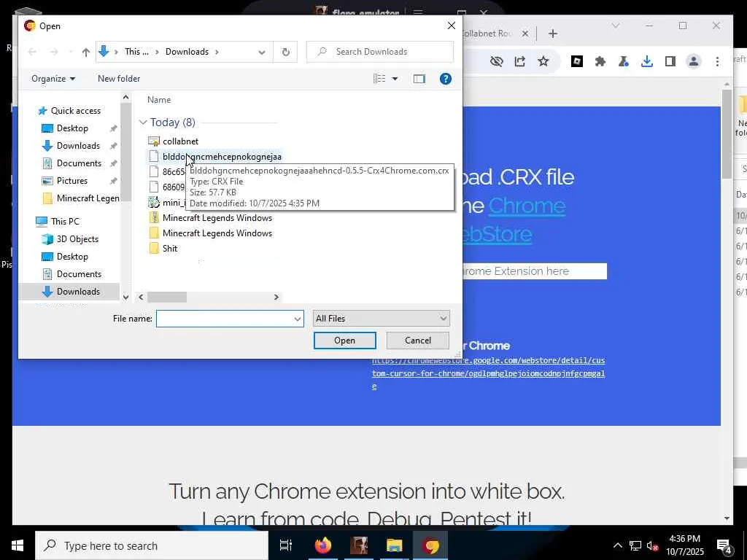The height and width of the screenshot is (560, 747).
Task: Open Chrome downloads icon
Action: tap(646, 61)
